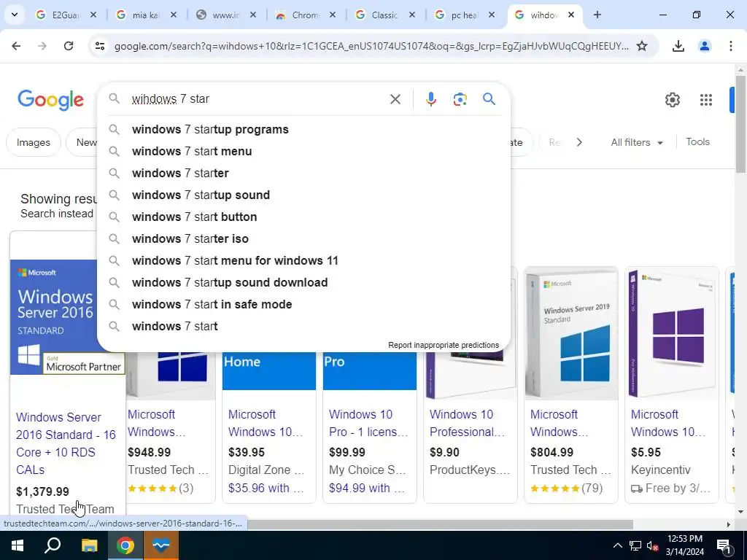Choose windows 7 startup sound download
747x560 pixels.
303,283
